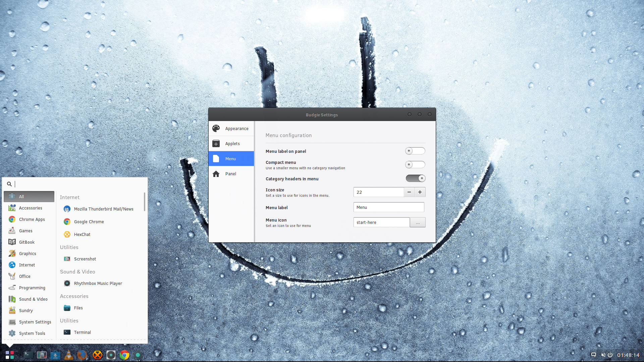Viewport: 644px width, 362px height.
Task: Launch Rhythmbox Music Player from the menu
Action: 101,284
